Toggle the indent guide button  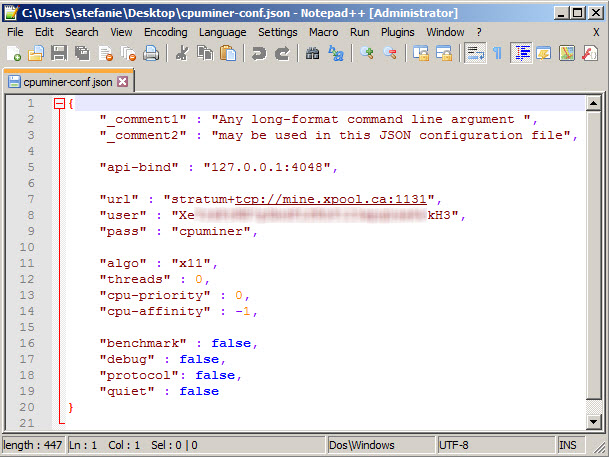pos(521,53)
